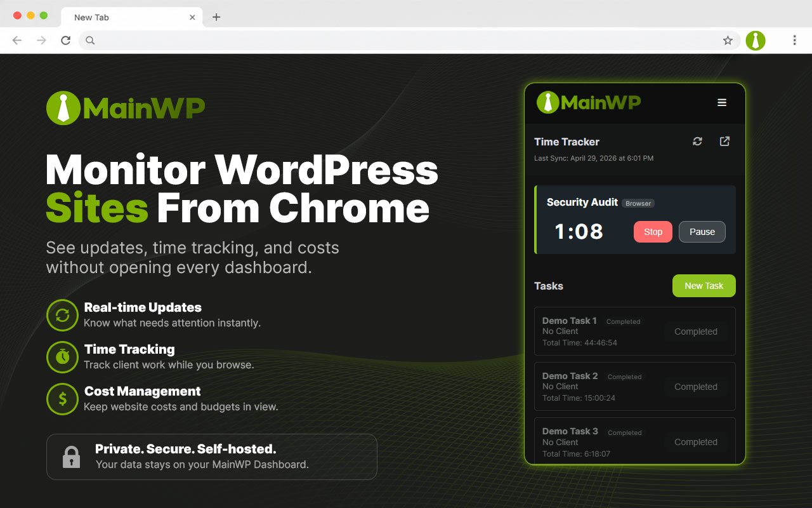The width and height of the screenshot is (812, 508).
Task: Select the New Tab browser tab
Action: coord(132,17)
